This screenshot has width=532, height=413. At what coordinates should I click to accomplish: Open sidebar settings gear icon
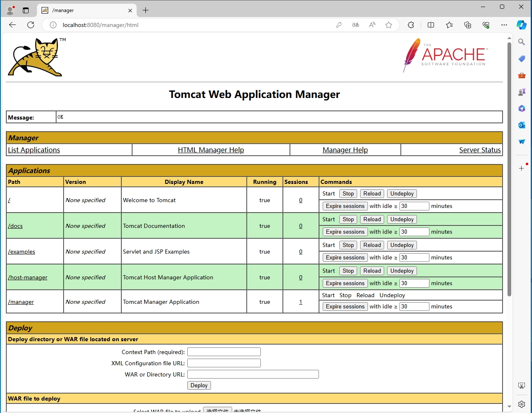(522, 404)
